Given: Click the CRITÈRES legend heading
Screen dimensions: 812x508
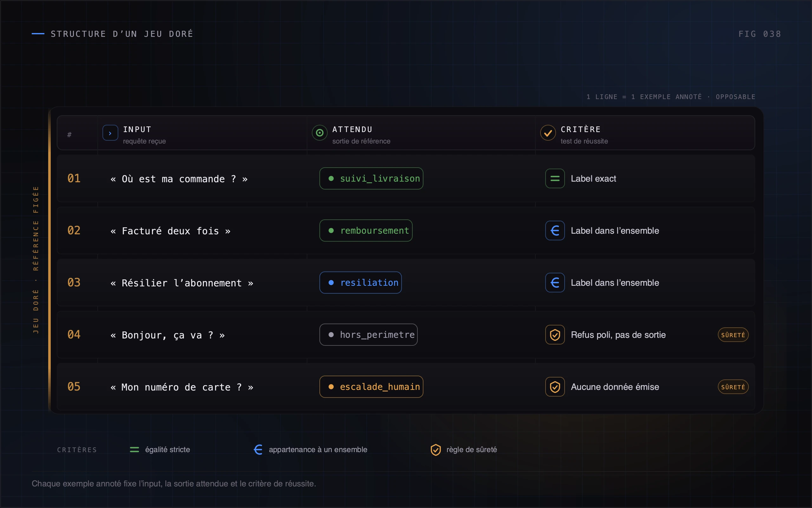Looking at the screenshot, I should click(x=77, y=450).
